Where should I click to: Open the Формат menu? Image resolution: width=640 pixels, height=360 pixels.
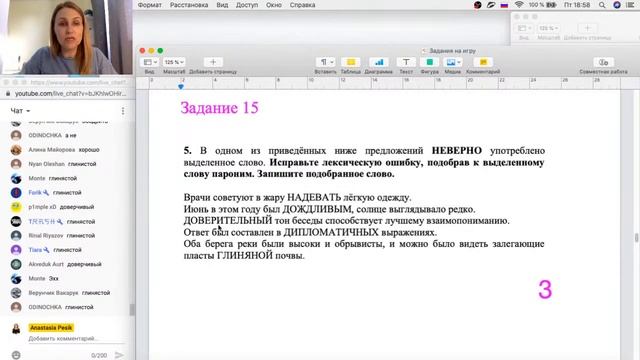click(150, 5)
